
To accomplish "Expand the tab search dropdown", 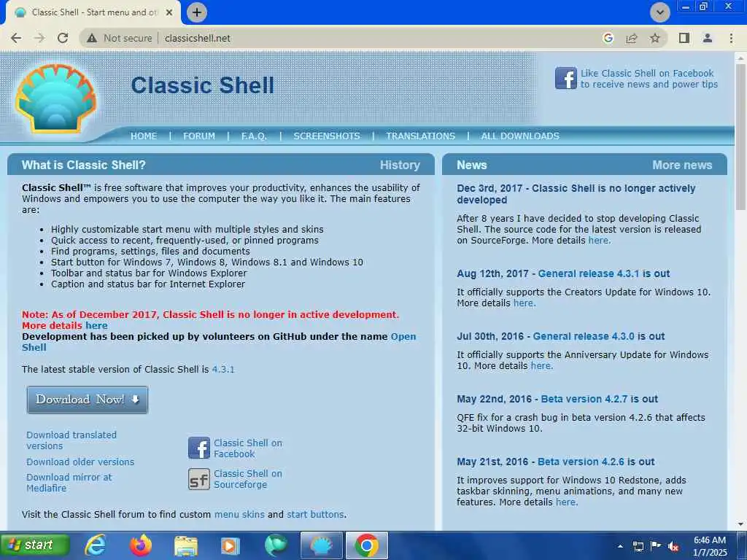I will [x=659, y=12].
